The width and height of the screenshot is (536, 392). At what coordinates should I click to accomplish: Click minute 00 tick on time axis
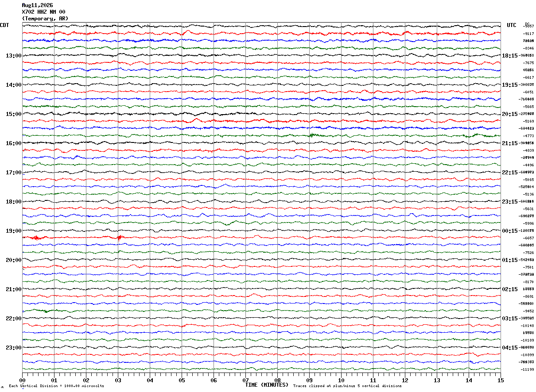(x=22, y=380)
